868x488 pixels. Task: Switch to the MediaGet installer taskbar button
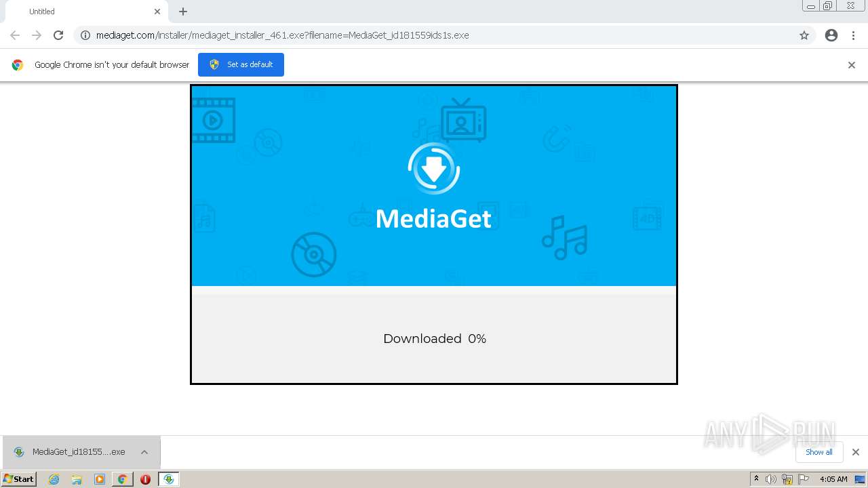[x=168, y=479]
